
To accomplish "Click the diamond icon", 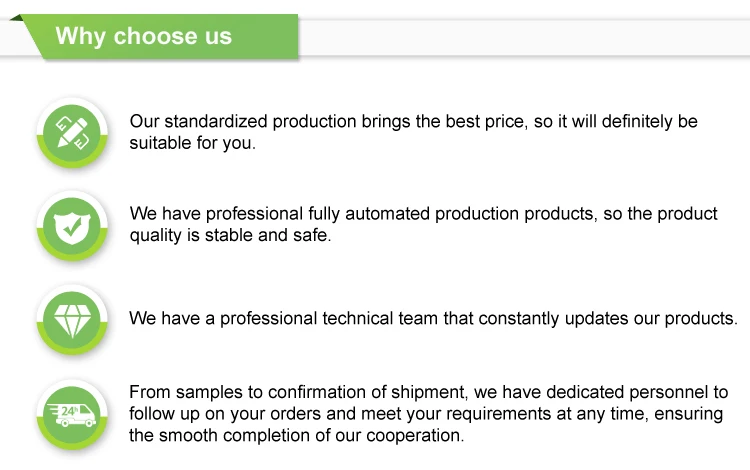I will pos(70,319).
